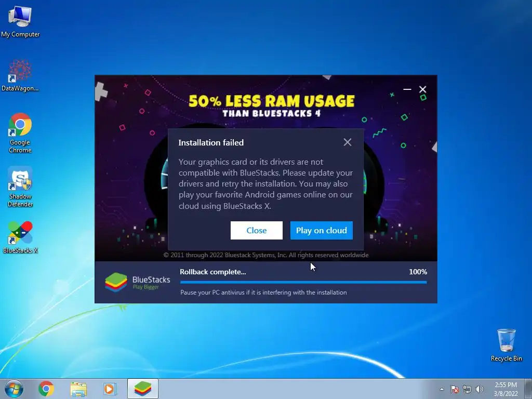Click the BlueStacks taskbar button
The image size is (532, 399).
point(142,389)
